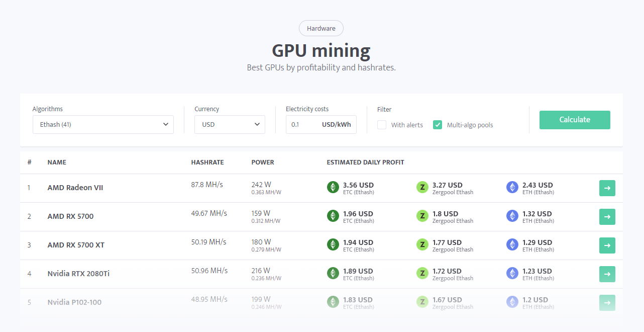Click the 3.27 USD Zergpool profit
Screen dimensions: 644x332
coord(448,185)
